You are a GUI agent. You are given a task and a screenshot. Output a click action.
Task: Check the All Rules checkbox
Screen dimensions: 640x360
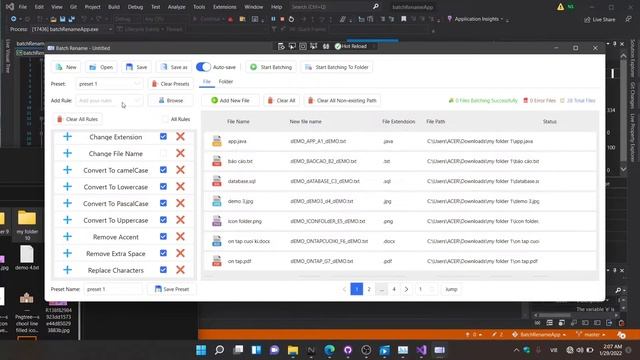(165, 119)
